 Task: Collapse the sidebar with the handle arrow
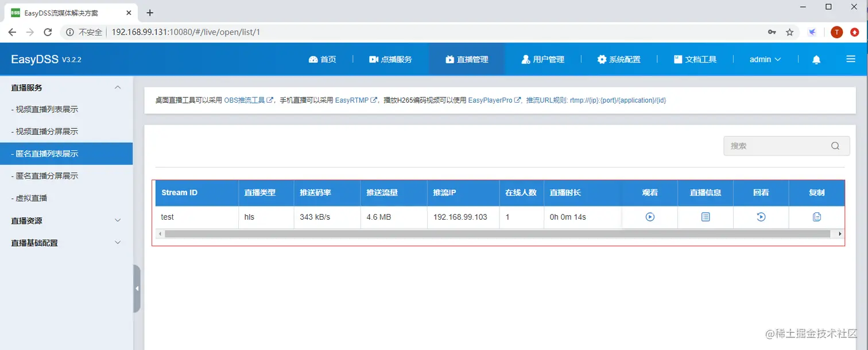click(x=137, y=289)
